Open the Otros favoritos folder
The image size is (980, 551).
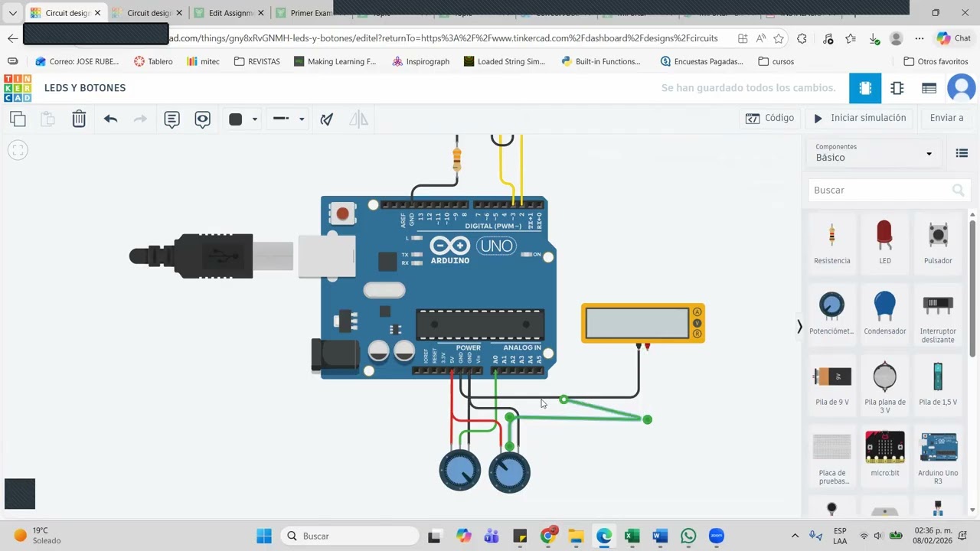pos(936,61)
